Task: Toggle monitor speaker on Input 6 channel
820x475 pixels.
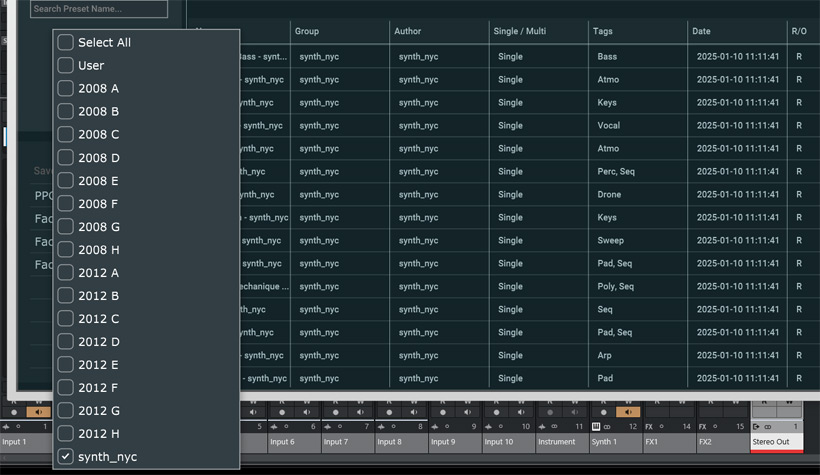Action: 307,412
